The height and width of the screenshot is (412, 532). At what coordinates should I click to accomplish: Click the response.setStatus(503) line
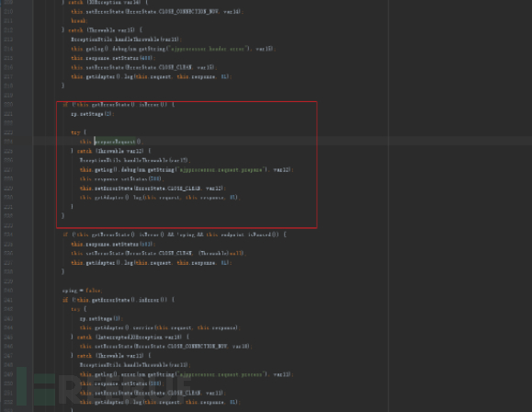113,245
